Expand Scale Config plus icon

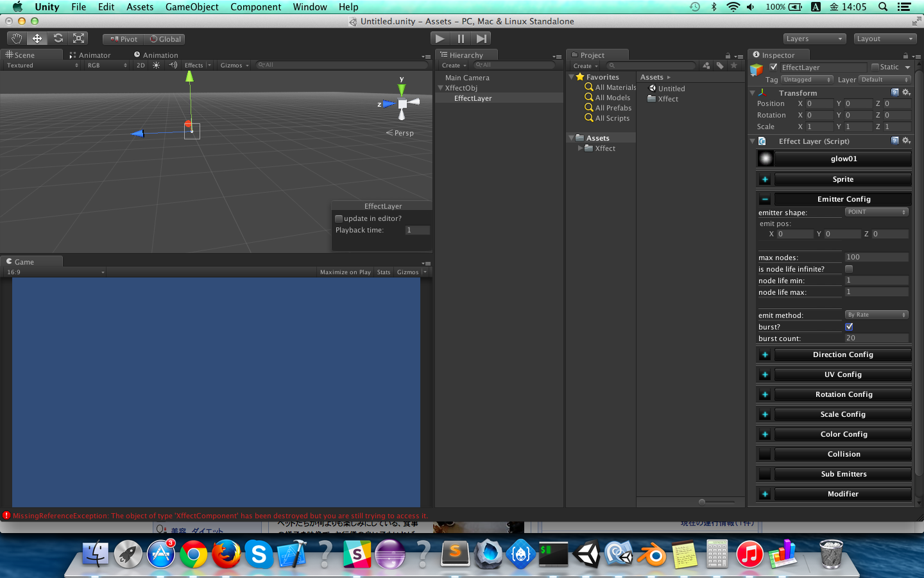click(x=765, y=414)
